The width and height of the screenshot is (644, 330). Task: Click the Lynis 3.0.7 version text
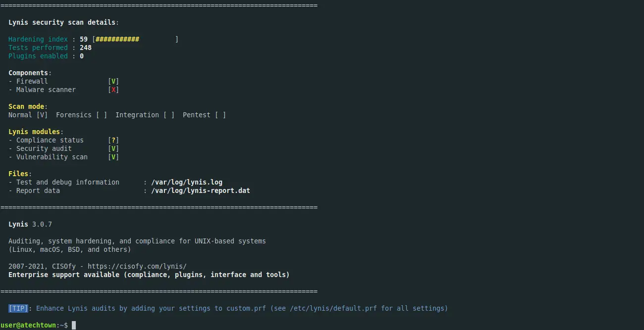(30, 224)
